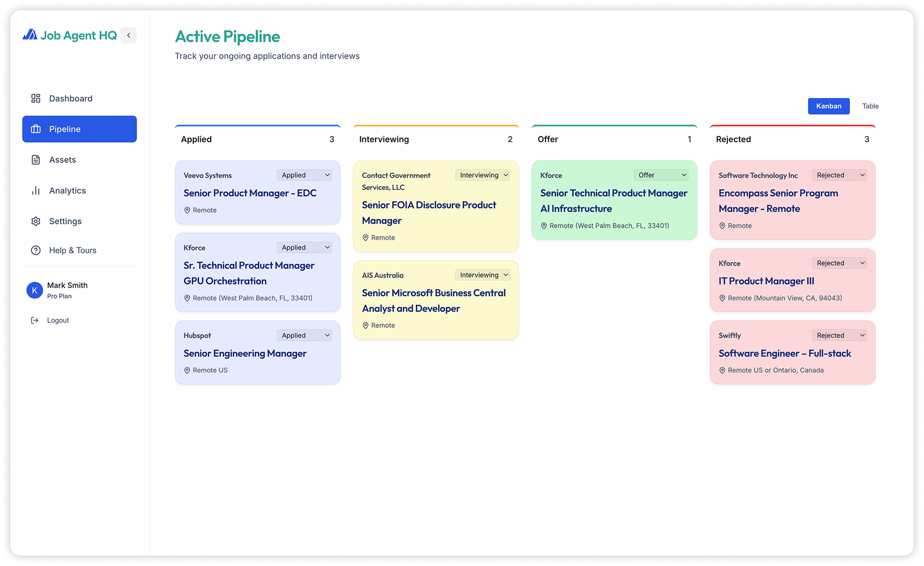This screenshot has height=566, width=924.
Task: Open Software Engineer – Full-stack job
Action: [x=785, y=353]
